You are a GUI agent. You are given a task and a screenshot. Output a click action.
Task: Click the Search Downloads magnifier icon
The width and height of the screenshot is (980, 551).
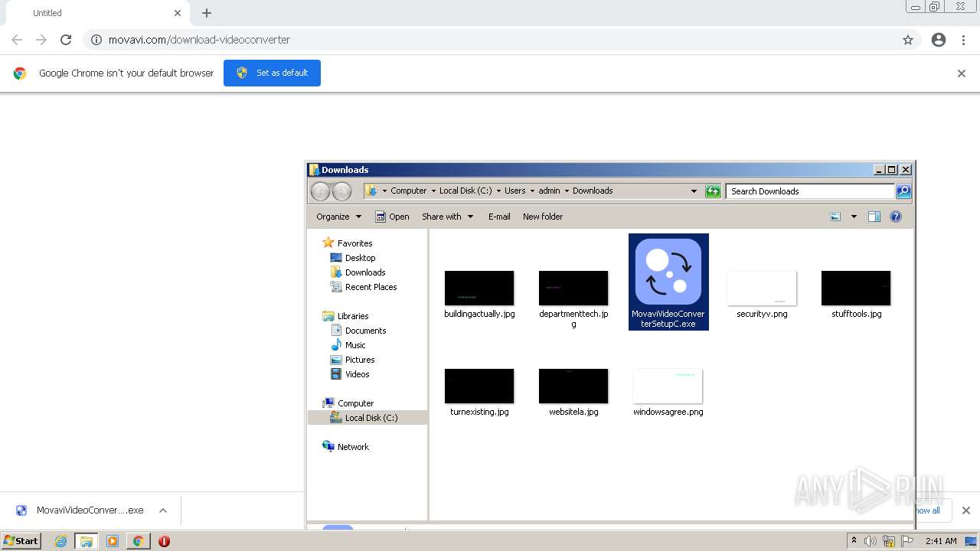(903, 191)
